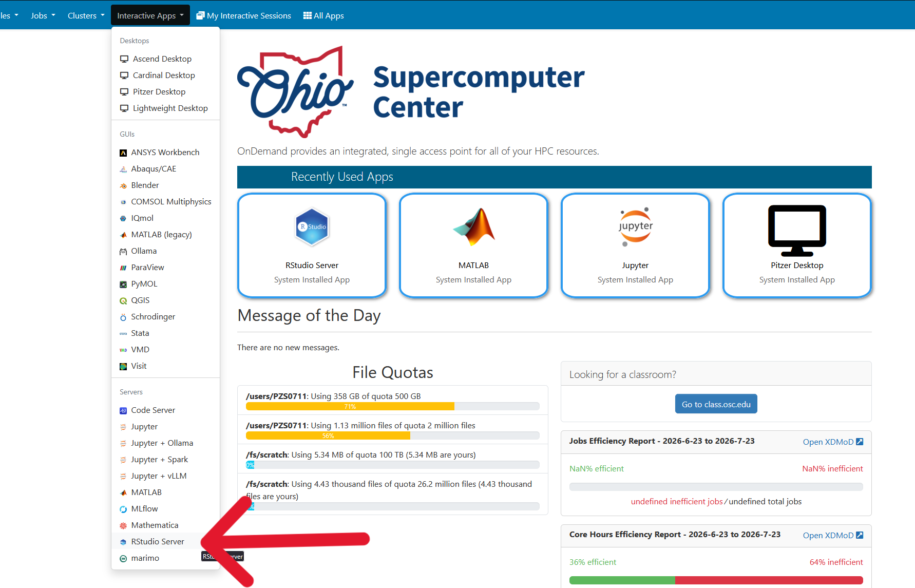
Task: Click the MATLAB card title in Recently Used
Action: point(474,265)
